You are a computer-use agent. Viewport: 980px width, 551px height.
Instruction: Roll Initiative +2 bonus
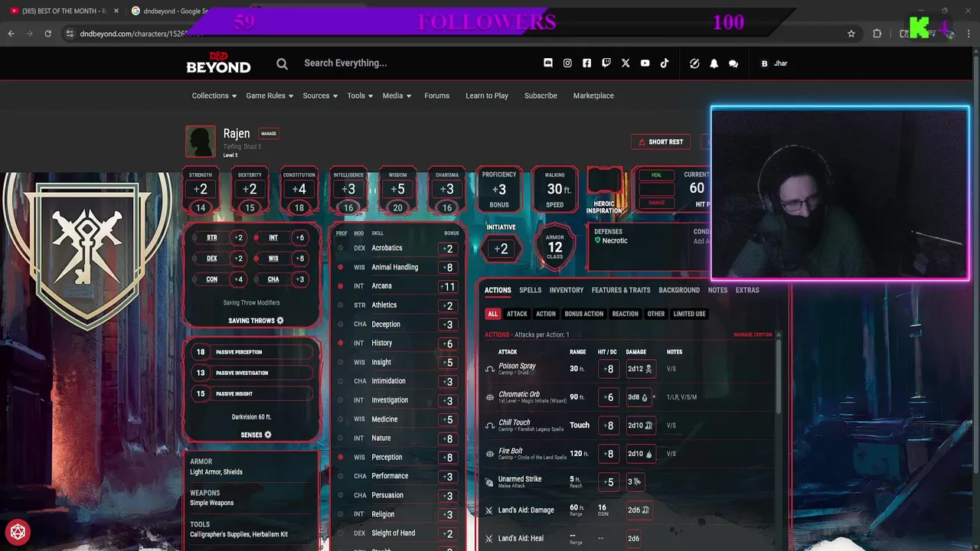pyautogui.click(x=501, y=249)
